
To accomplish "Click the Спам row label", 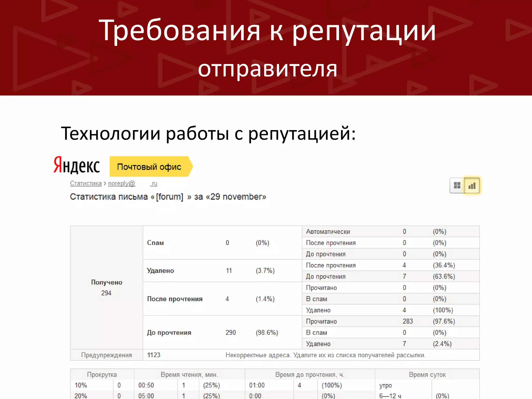I will (x=155, y=243).
